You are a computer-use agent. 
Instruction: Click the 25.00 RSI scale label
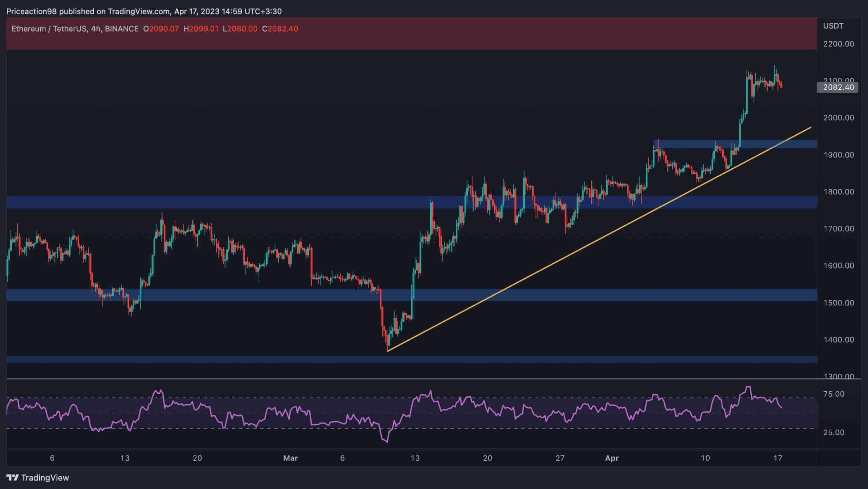click(x=834, y=432)
